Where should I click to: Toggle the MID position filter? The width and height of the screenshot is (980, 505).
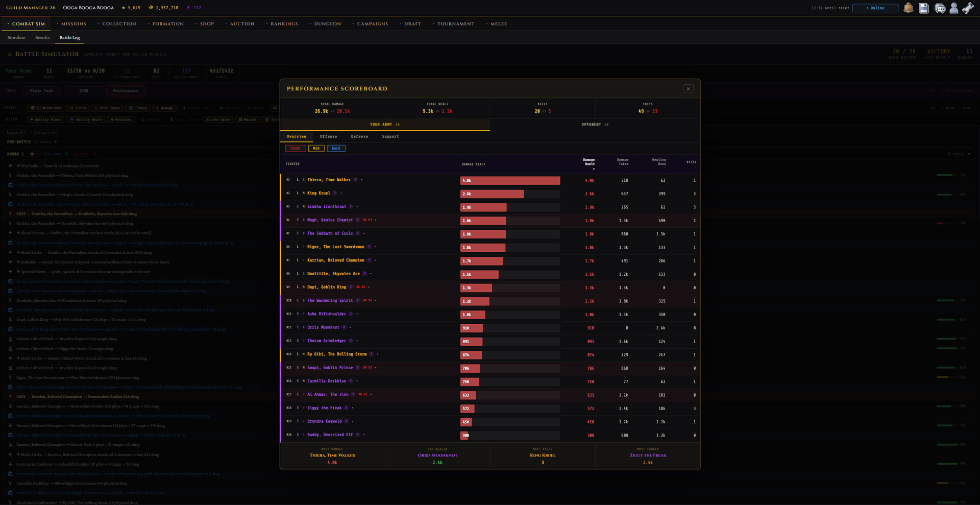[316, 148]
